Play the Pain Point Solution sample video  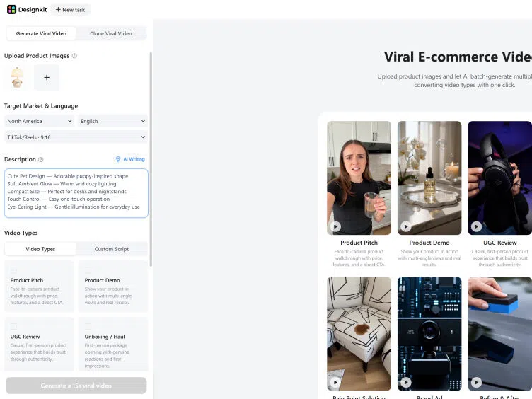coord(335,382)
